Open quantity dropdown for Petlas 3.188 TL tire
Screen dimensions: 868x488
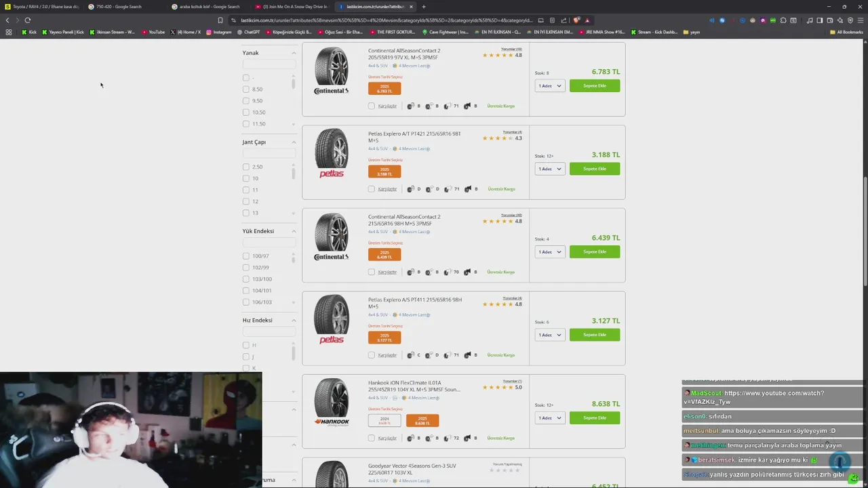click(550, 169)
